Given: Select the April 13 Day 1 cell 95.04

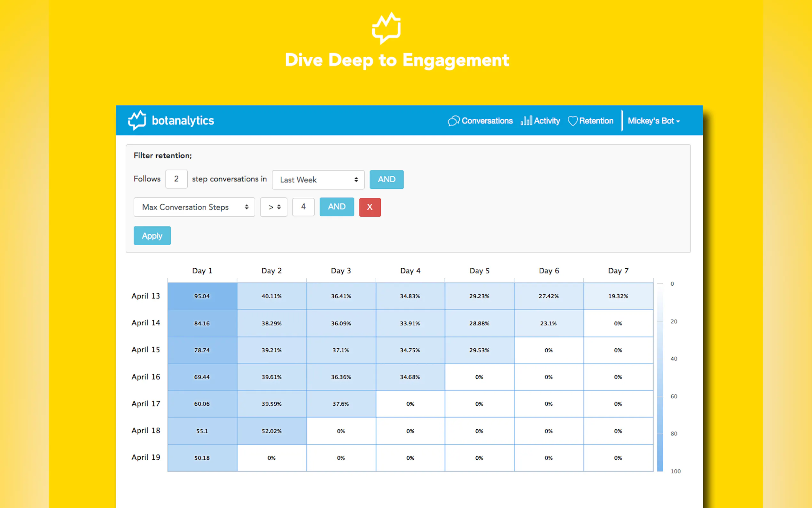Looking at the screenshot, I should (x=202, y=296).
